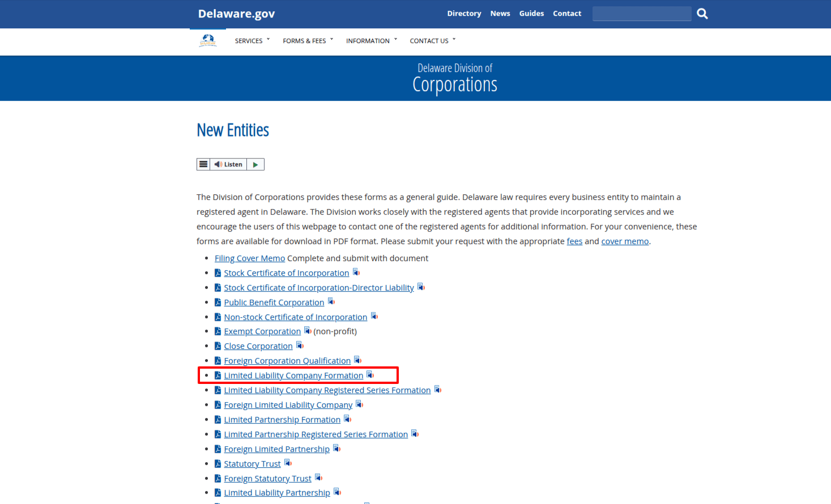Expand the CONTACT US dropdown menu
831x504 pixels.
(433, 41)
